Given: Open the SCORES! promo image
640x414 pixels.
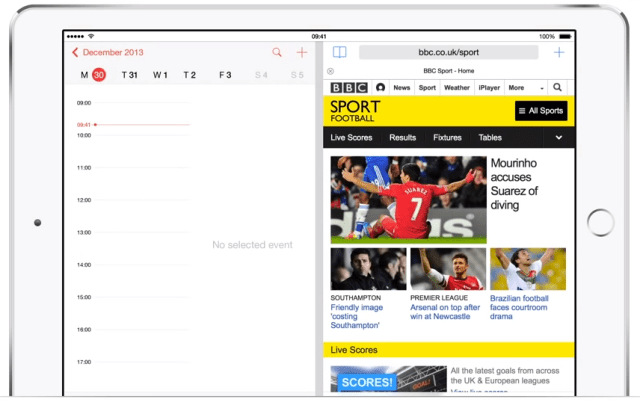Looking at the screenshot, I should 389,379.
